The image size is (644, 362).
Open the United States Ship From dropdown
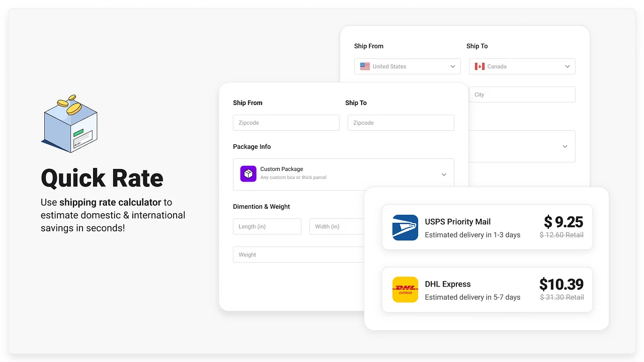pyautogui.click(x=407, y=66)
